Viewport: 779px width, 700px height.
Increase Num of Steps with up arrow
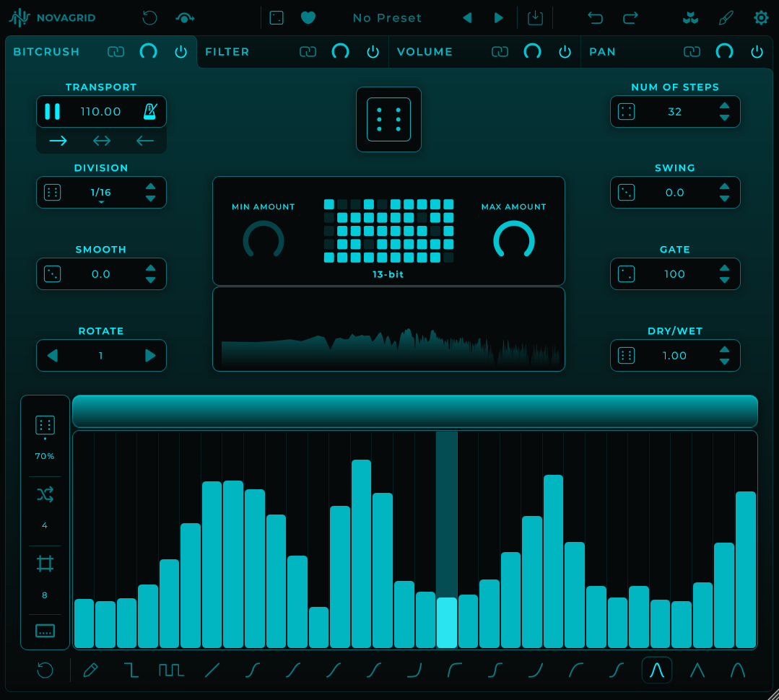(x=724, y=105)
